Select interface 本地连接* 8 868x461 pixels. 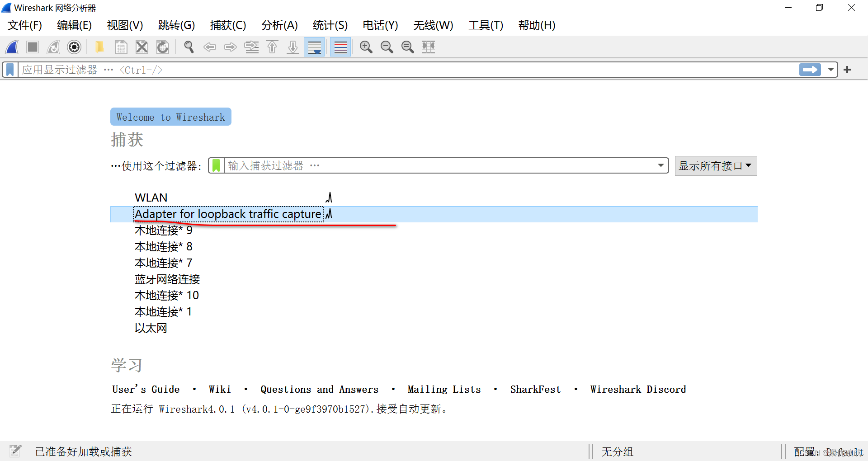point(164,246)
